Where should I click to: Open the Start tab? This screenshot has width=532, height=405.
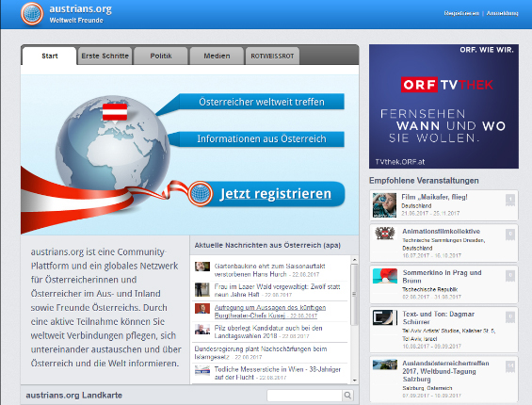[50, 56]
